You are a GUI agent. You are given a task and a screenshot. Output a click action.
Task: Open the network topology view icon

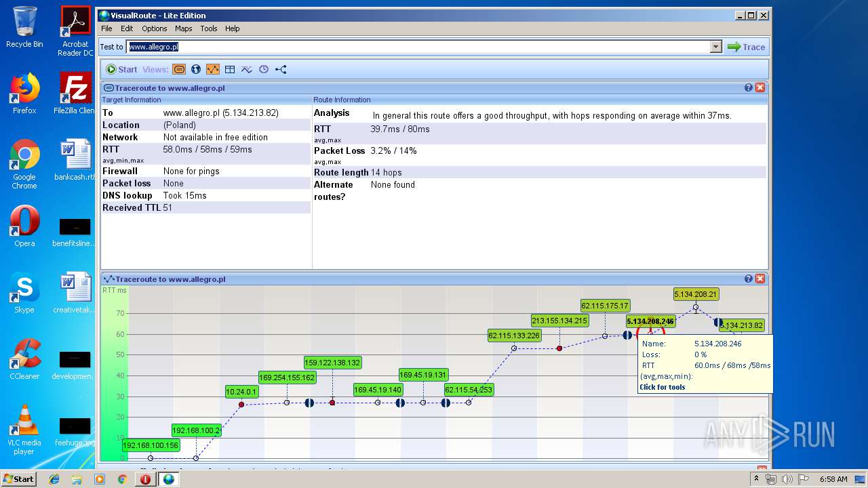click(x=281, y=69)
